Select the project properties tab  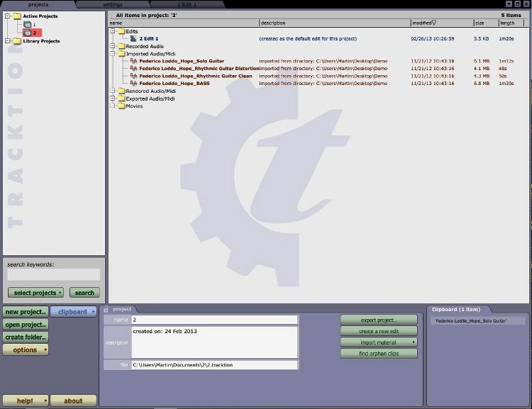click(x=122, y=309)
